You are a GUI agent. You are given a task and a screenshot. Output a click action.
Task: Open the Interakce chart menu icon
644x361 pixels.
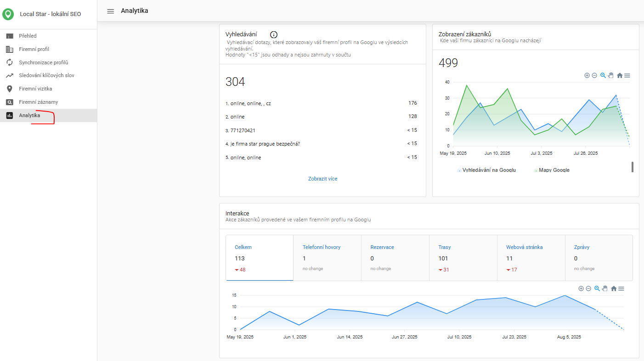pos(621,288)
